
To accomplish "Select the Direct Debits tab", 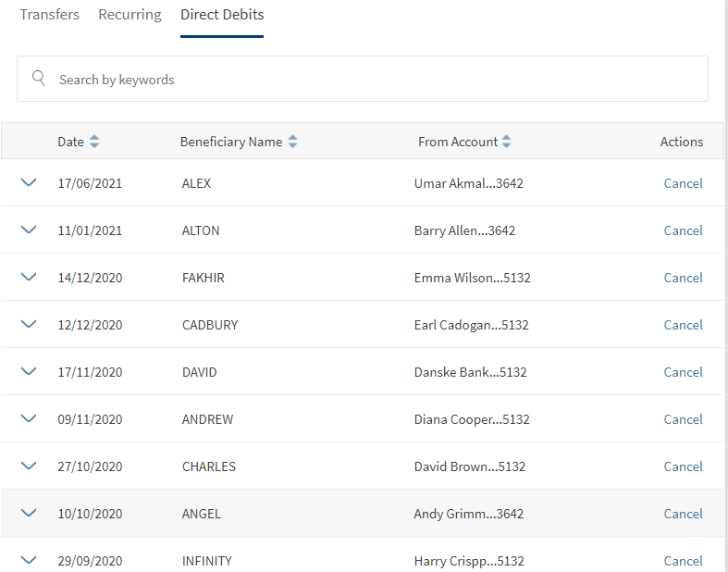I will pyautogui.click(x=222, y=15).
